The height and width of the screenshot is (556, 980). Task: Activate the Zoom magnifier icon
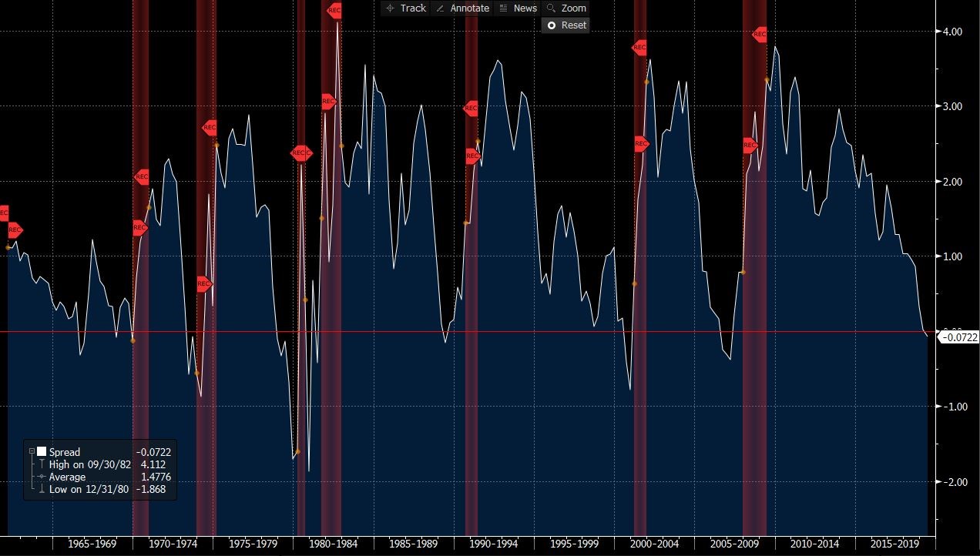[x=550, y=8]
